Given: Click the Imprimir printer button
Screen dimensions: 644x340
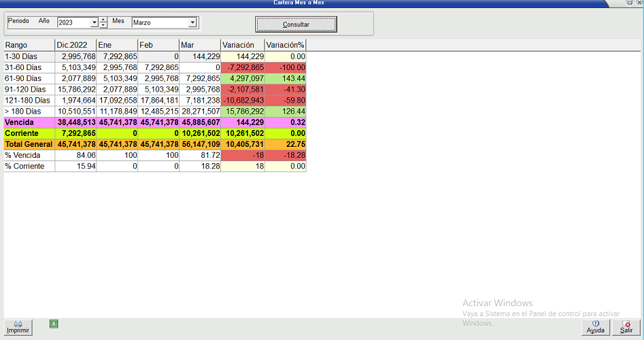Looking at the screenshot, I should point(18,327).
